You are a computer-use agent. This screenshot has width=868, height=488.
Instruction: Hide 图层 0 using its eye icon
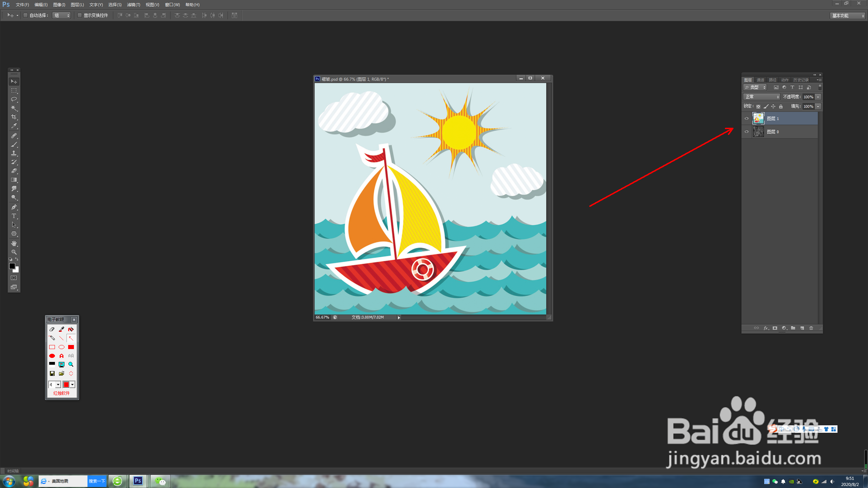coord(747,132)
